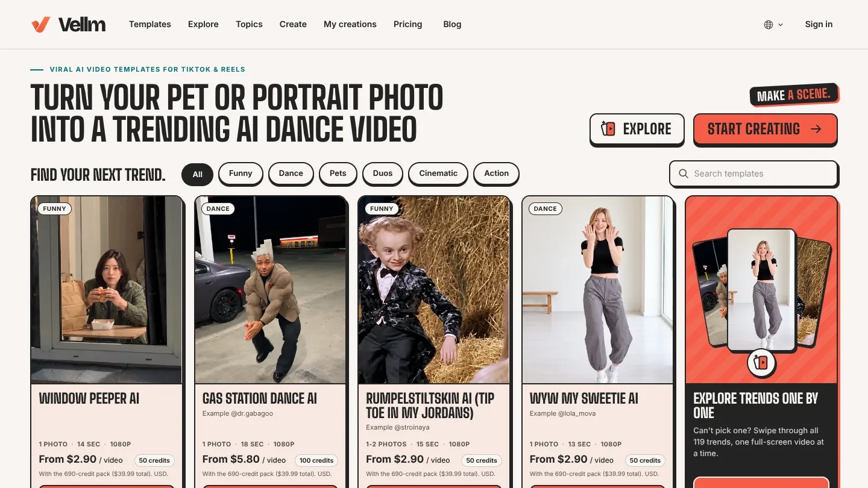
Task: Click the round video icon under stacked cards
Action: pos(761,363)
